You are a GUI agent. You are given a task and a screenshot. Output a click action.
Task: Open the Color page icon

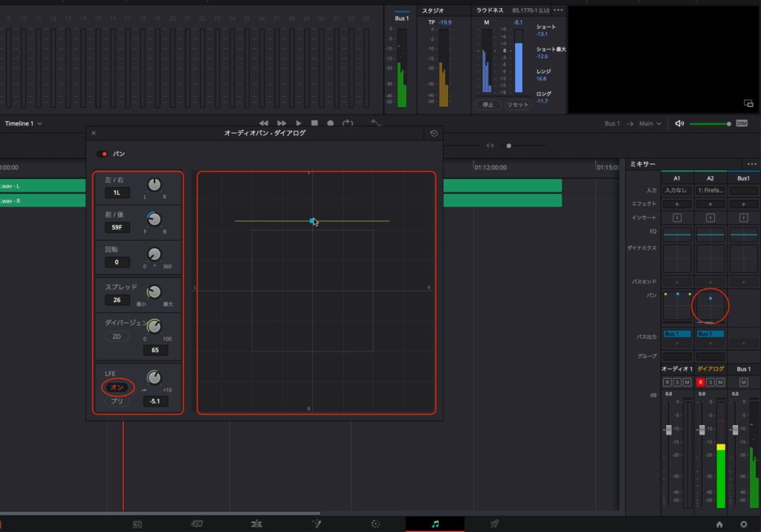[376, 523]
